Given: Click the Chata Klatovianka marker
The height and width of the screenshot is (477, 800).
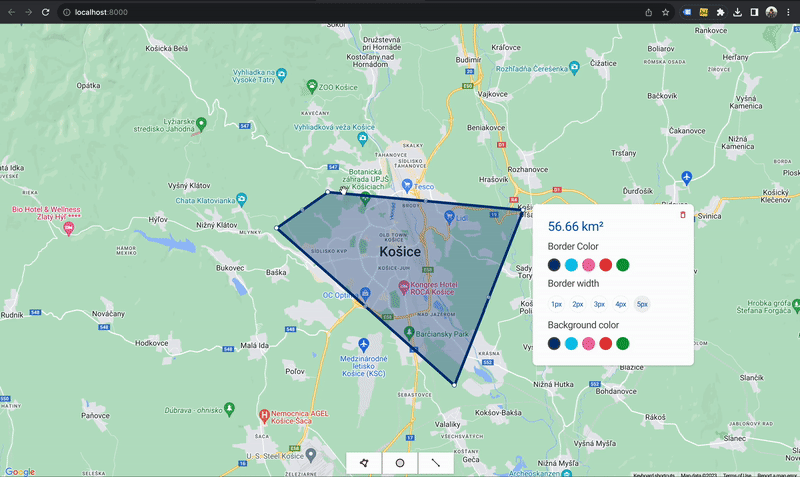Looking at the screenshot, I should (241, 198).
